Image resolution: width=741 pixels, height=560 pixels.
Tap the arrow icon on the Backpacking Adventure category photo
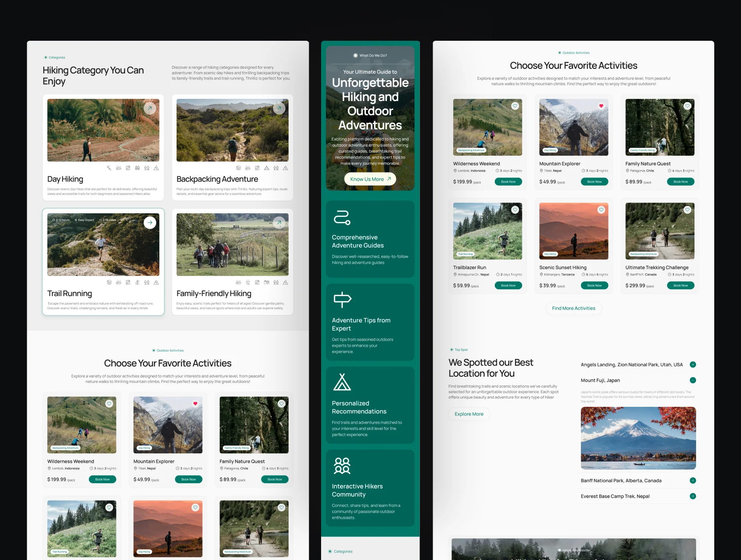click(x=279, y=108)
